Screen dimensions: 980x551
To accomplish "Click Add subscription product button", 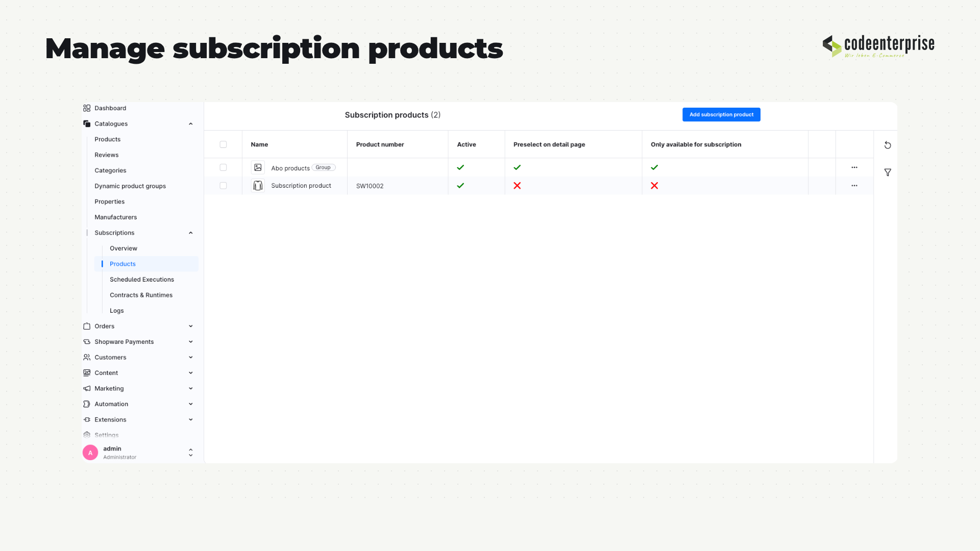I will 721,115.
